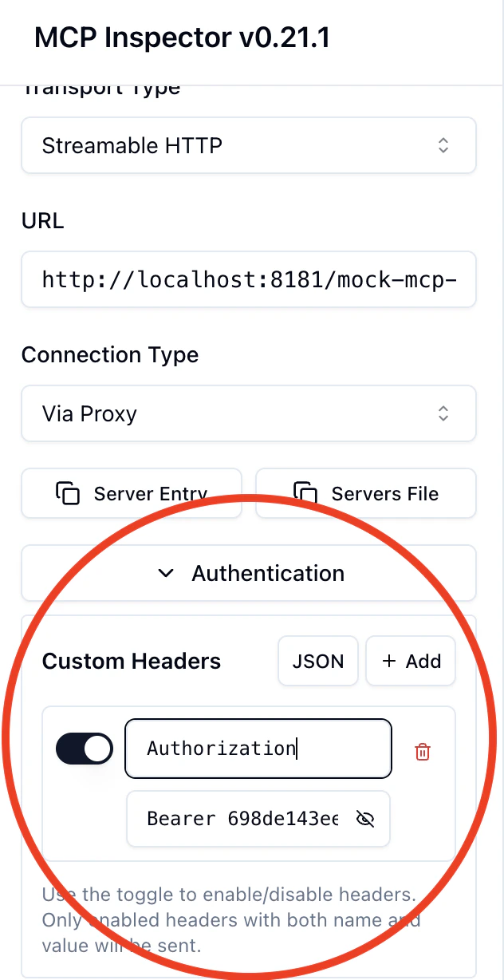Copy the Server Entry configuration

click(132, 493)
